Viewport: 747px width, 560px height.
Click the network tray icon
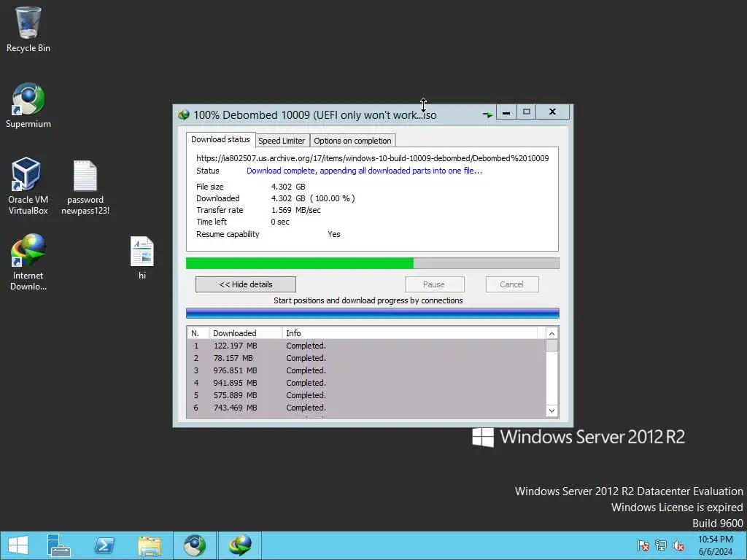(x=661, y=545)
